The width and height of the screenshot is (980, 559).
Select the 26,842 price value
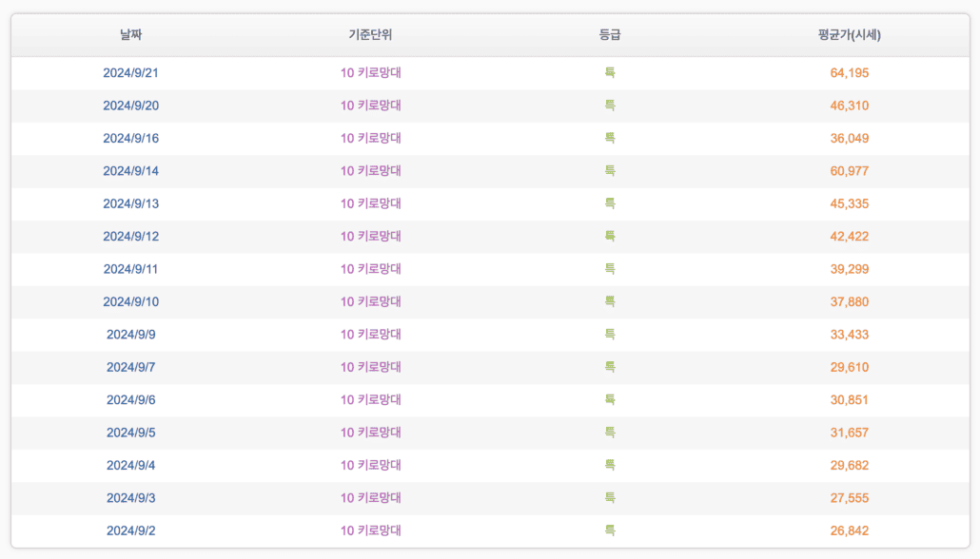(x=850, y=530)
